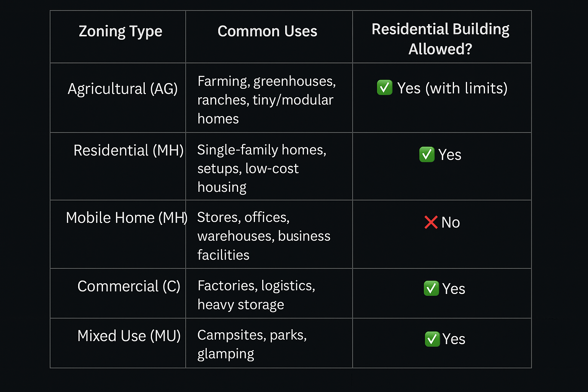
Task: Click the "Agricultural (AG)" zoning cell
Action: (x=122, y=89)
